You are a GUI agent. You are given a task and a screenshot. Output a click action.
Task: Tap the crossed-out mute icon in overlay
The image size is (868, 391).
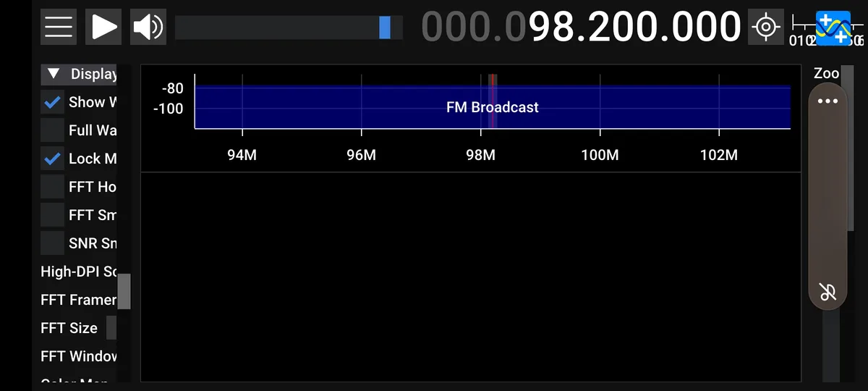tap(827, 293)
